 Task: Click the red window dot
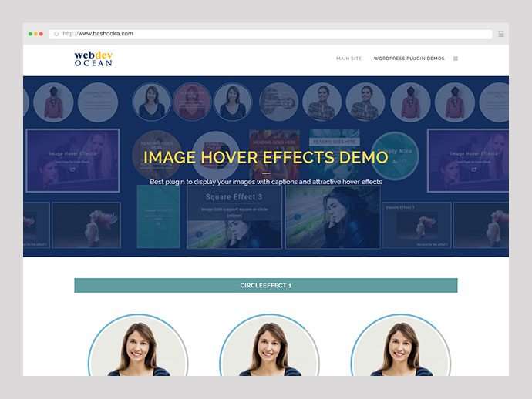tap(41, 34)
